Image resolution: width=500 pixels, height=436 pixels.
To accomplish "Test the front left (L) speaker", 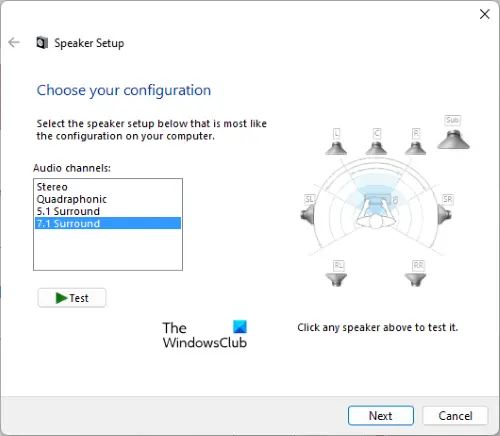I will tap(336, 148).
